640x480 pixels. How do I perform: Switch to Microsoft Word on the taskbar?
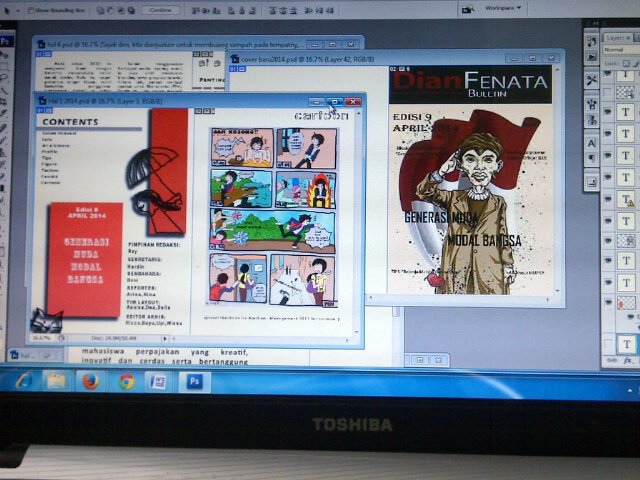tap(158, 382)
